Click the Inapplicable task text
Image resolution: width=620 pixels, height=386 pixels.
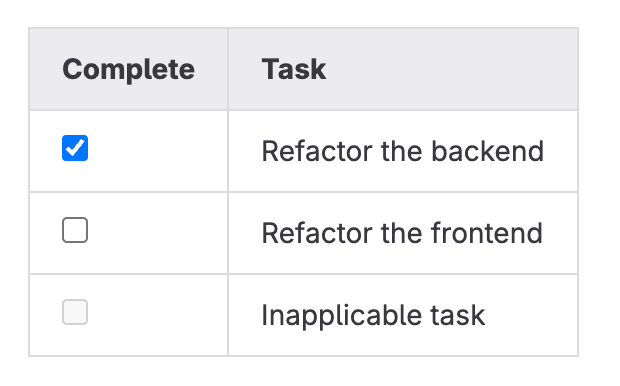pyautogui.click(x=373, y=316)
